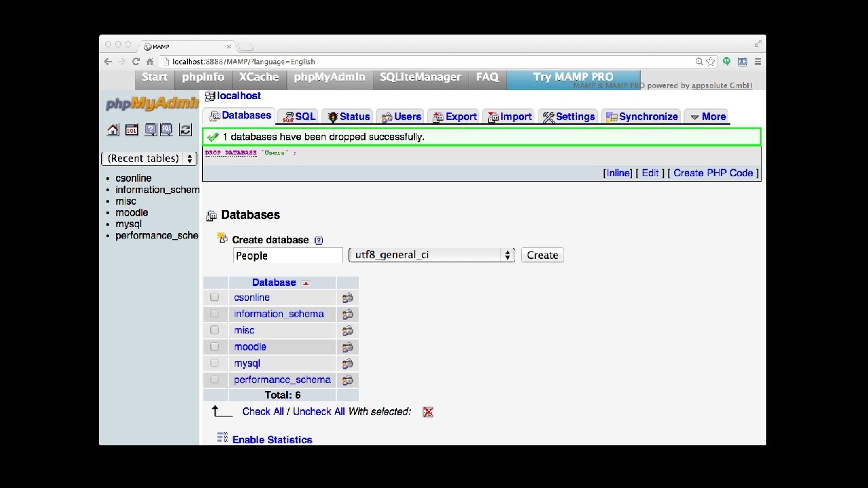Tick the misc database checkbox
This screenshot has width=868, height=488.
pyautogui.click(x=214, y=330)
